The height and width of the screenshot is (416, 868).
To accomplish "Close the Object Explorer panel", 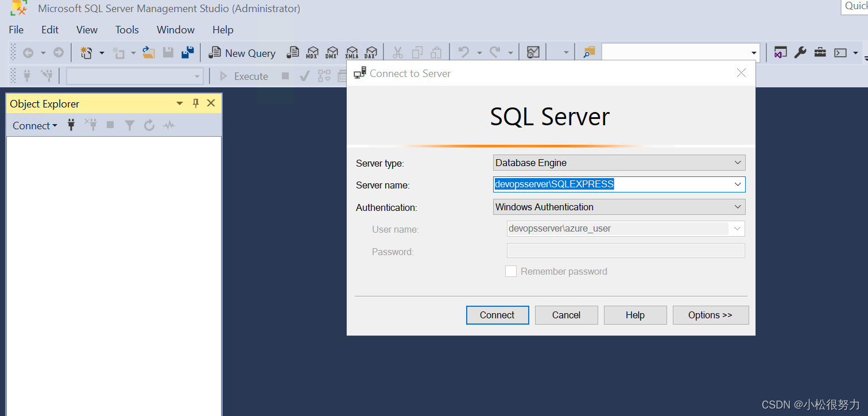I will point(211,103).
